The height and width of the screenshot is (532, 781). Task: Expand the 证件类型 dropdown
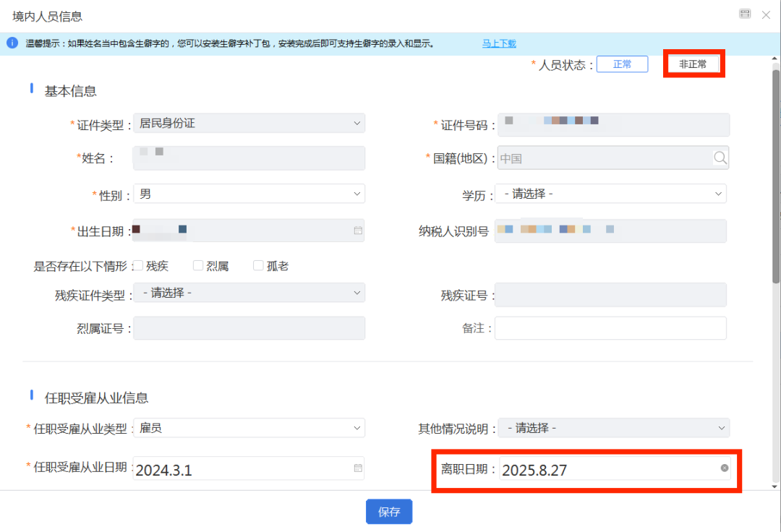click(249, 124)
